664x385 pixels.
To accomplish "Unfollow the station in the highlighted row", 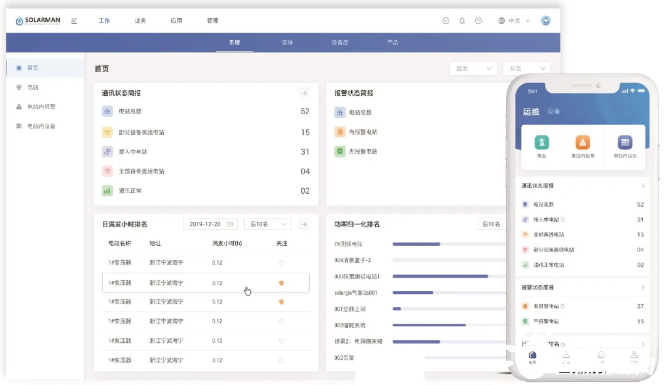I will click(x=281, y=283).
